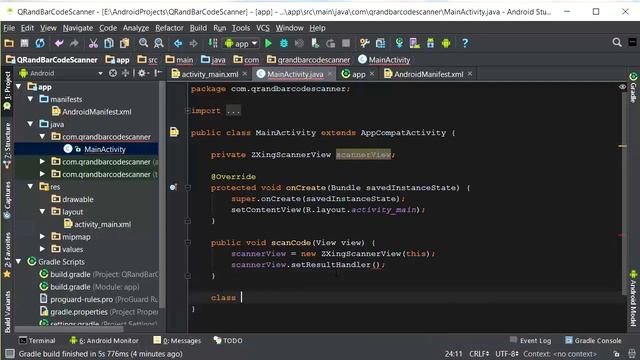The width and height of the screenshot is (640, 360).
Task: Click the Back navigation arrow icon
Action: click(x=178, y=43)
